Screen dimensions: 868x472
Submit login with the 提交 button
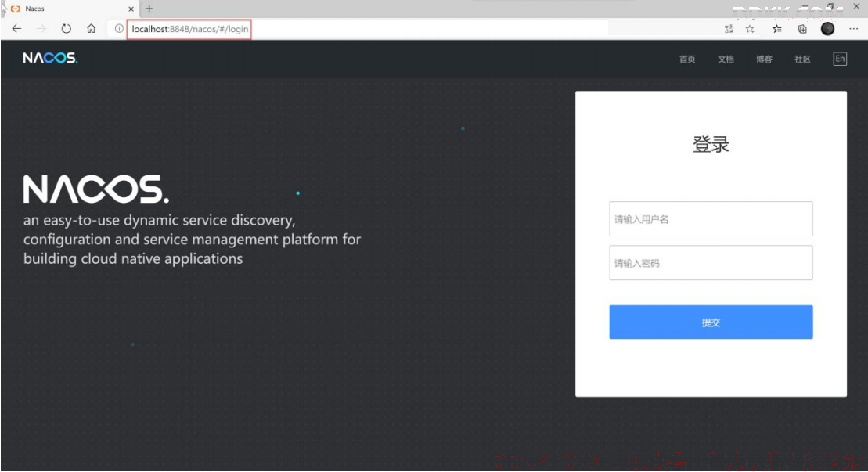coord(711,322)
